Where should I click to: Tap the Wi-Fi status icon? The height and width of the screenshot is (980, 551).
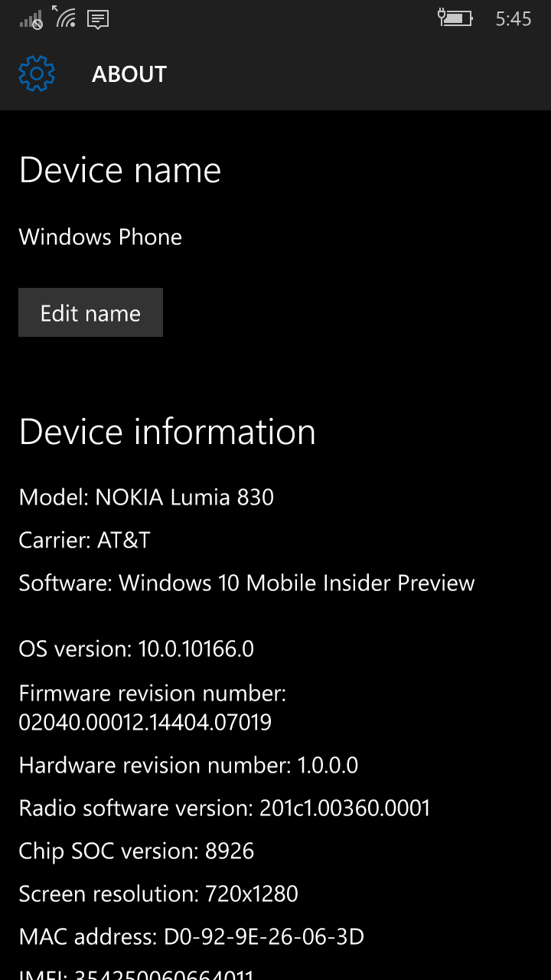64,18
